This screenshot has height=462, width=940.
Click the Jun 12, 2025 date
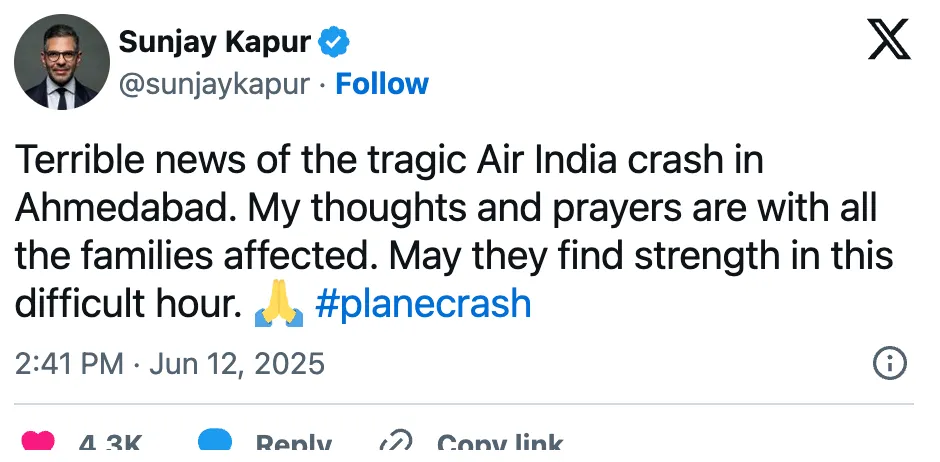point(237,364)
